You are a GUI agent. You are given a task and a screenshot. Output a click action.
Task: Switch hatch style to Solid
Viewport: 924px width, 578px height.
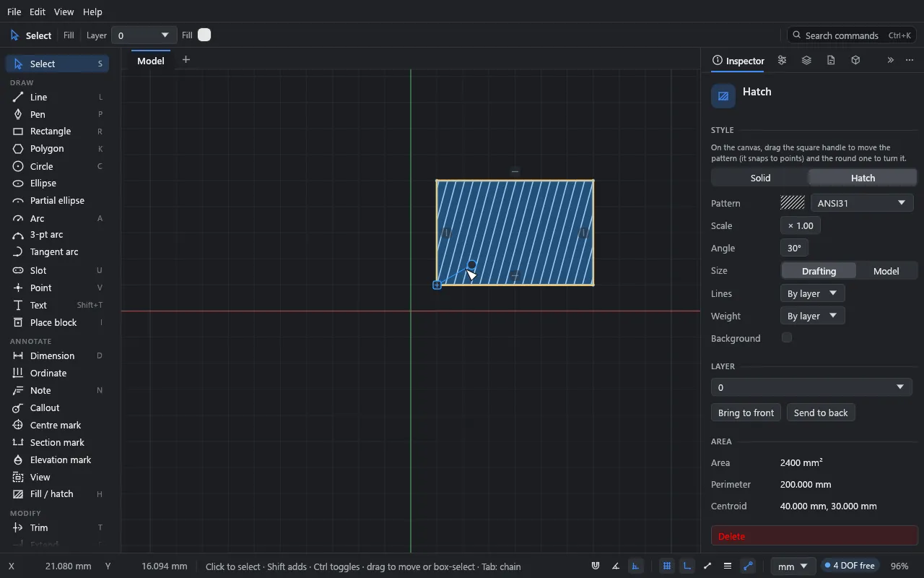760,178
